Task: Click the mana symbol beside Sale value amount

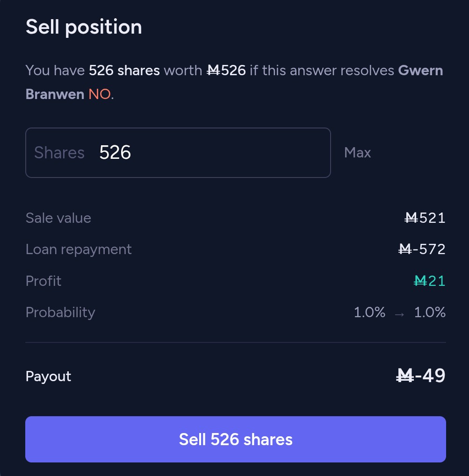Action: point(411,218)
